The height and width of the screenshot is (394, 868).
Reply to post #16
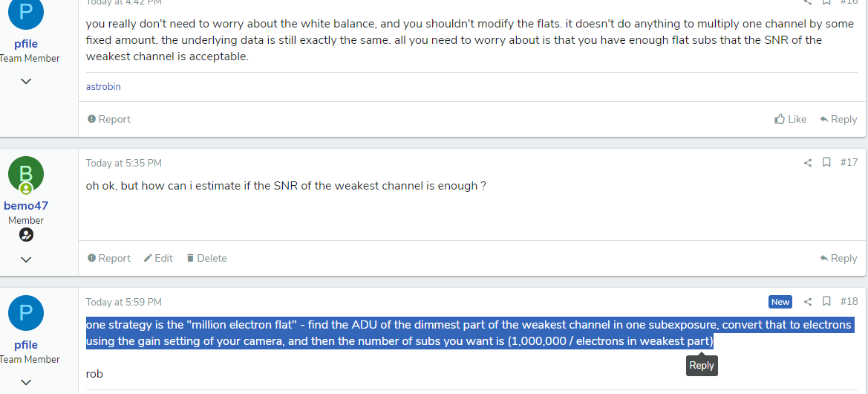[838, 119]
